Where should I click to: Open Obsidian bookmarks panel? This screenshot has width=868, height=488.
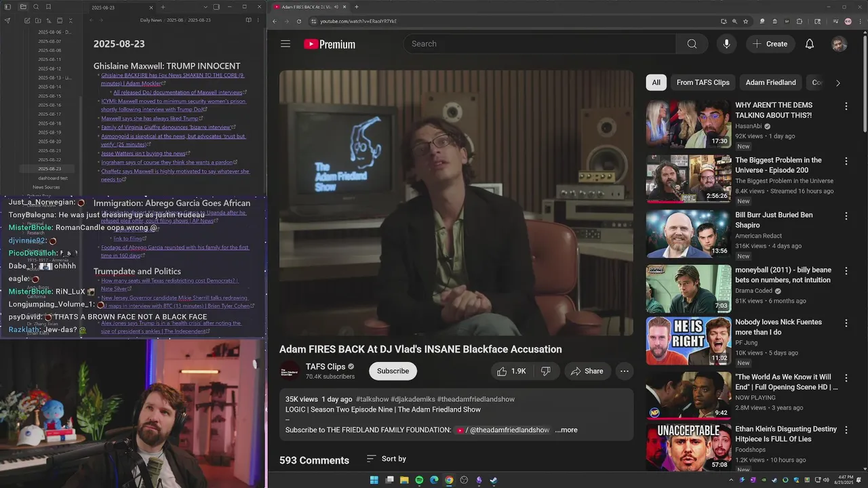(x=49, y=7)
